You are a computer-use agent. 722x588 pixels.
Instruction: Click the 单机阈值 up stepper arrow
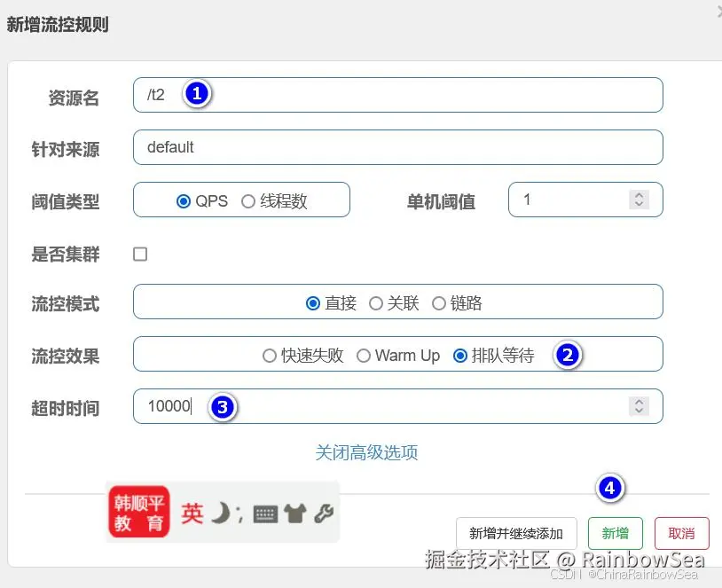pyautogui.click(x=639, y=195)
